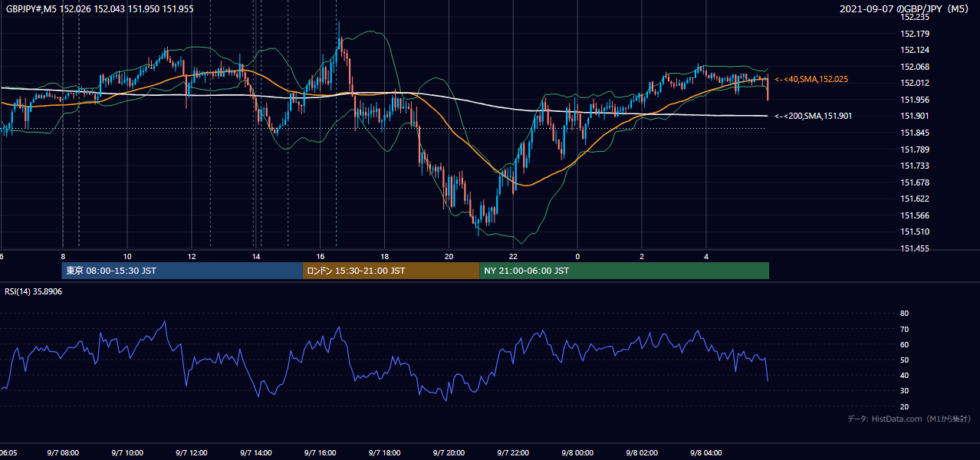
Task: Click hour tick 14 under price chart
Action: coord(256,256)
